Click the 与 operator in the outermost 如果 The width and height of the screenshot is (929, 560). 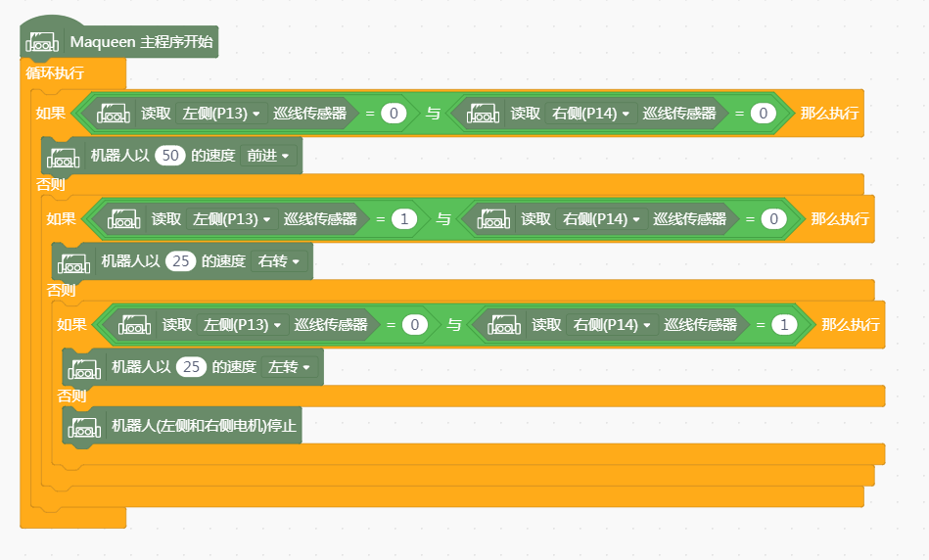pos(433,114)
